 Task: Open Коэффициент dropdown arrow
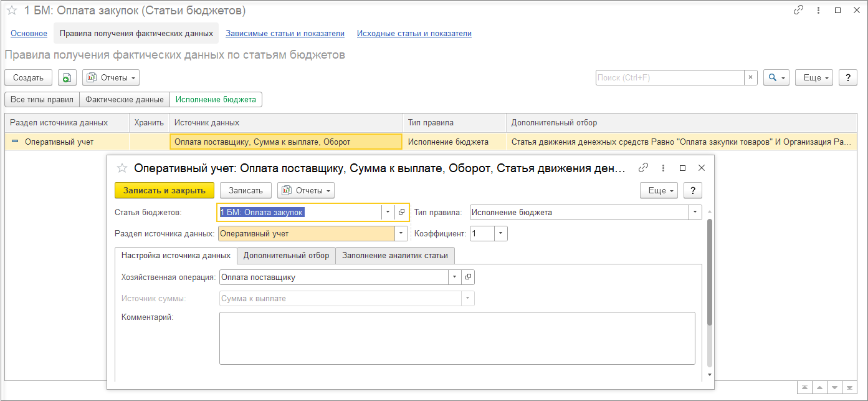pyautogui.click(x=501, y=234)
